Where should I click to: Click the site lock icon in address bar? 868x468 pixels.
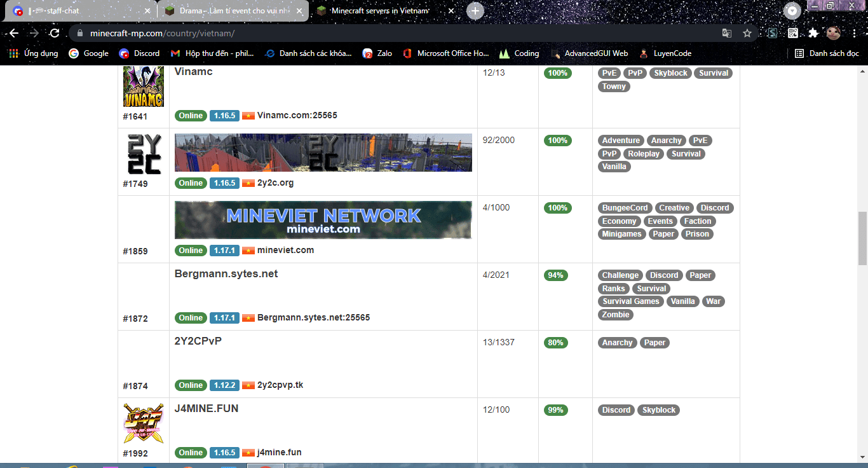79,33
